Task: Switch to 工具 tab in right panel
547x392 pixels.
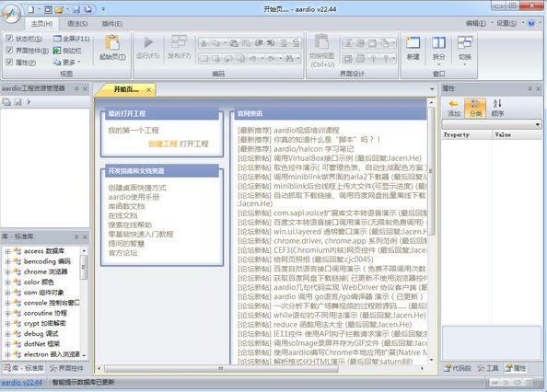Action: click(x=488, y=368)
